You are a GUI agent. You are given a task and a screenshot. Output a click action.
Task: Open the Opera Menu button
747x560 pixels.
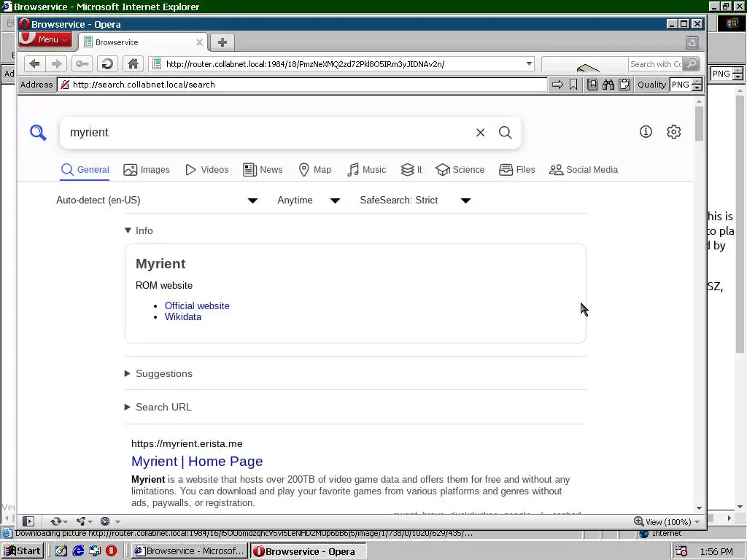pos(44,39)
